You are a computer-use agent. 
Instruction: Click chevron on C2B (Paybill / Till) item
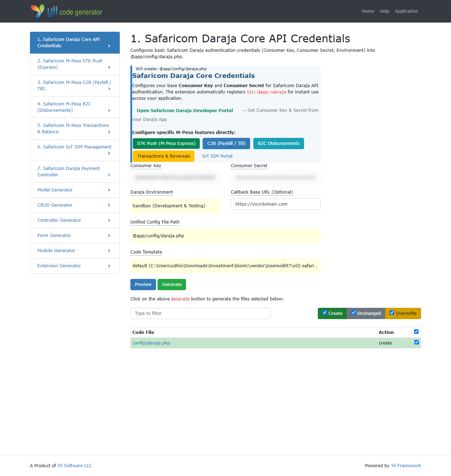109,89
